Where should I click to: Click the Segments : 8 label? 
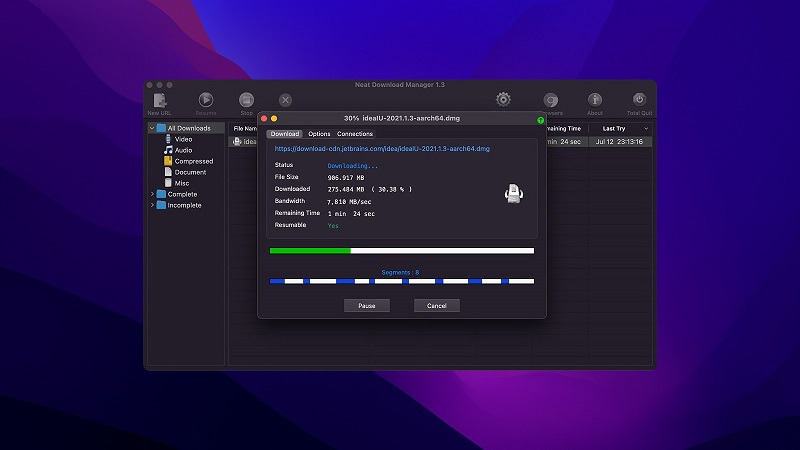401,272
